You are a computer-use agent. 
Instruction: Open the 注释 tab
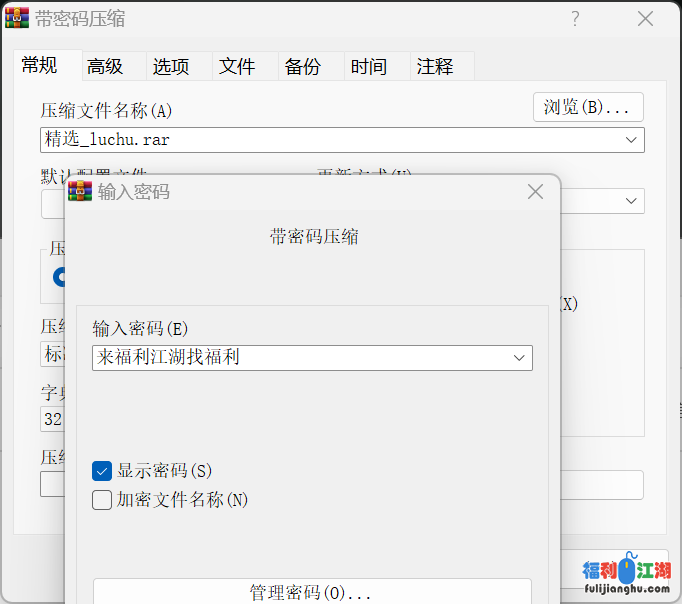pos(435,67)
